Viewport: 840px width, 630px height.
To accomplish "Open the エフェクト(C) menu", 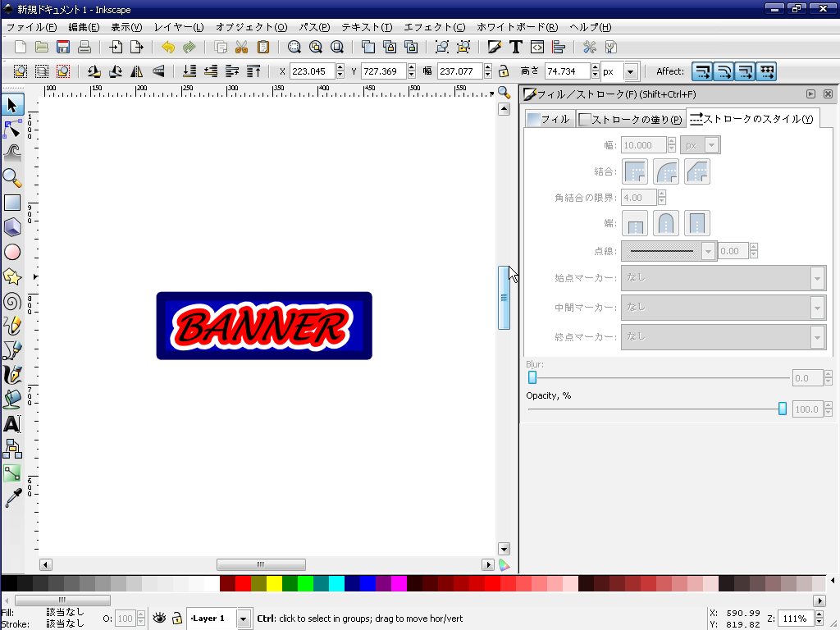I will click(434, 27).
